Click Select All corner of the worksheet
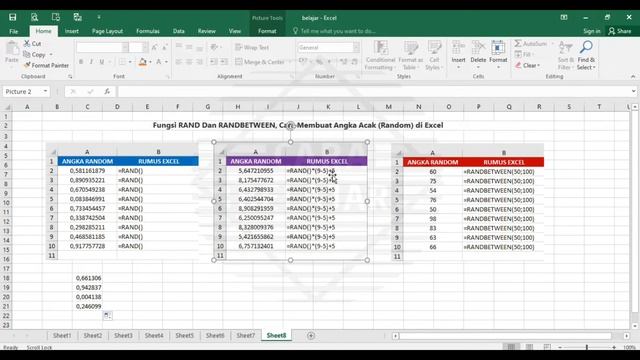640x360 pixels. pyautogui.click(x=7, y=107)
